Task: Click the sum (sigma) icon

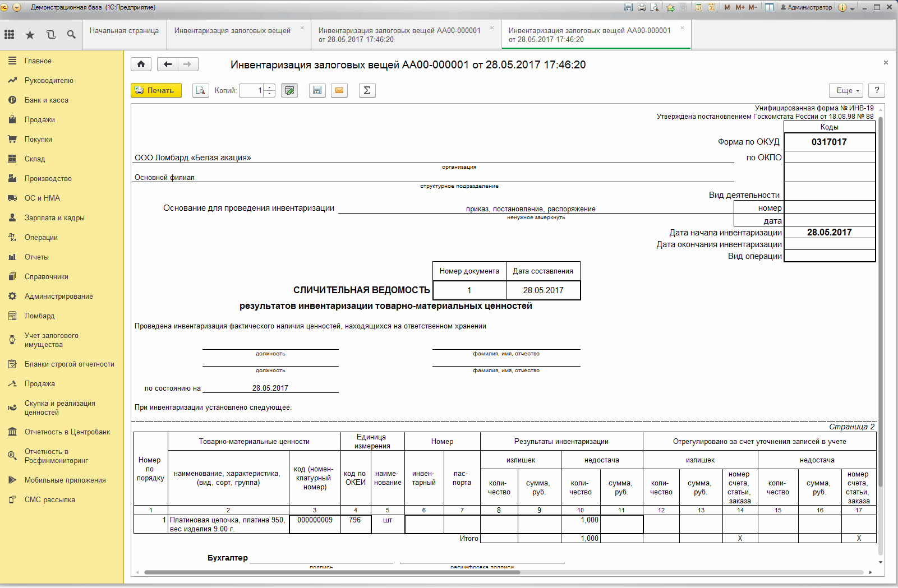Action: (367, 90)
